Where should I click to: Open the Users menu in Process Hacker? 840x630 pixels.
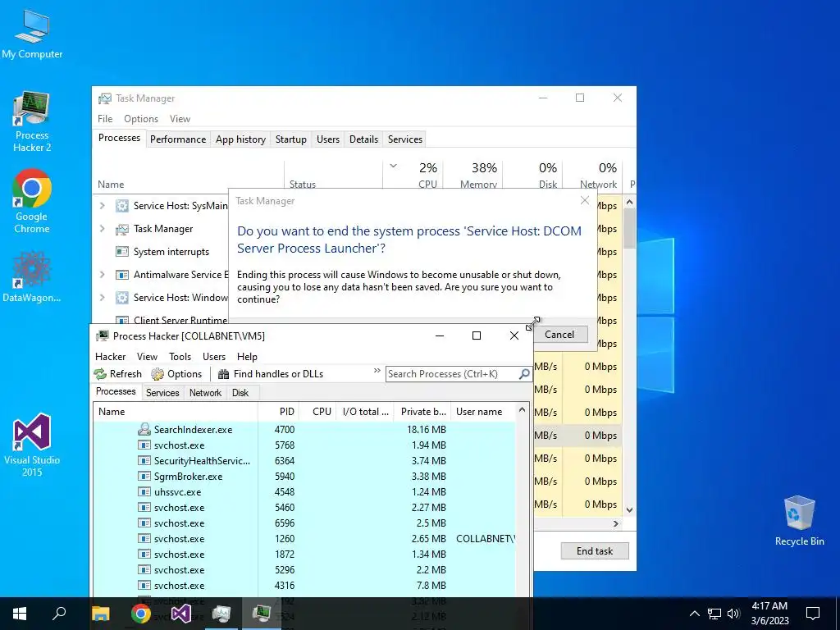pos(214,357)
